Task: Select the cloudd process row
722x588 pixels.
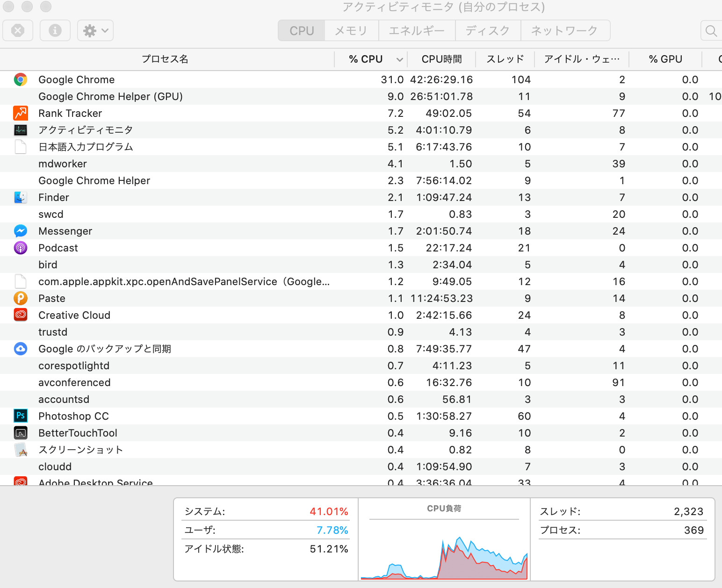Action: tap(361, 466)
